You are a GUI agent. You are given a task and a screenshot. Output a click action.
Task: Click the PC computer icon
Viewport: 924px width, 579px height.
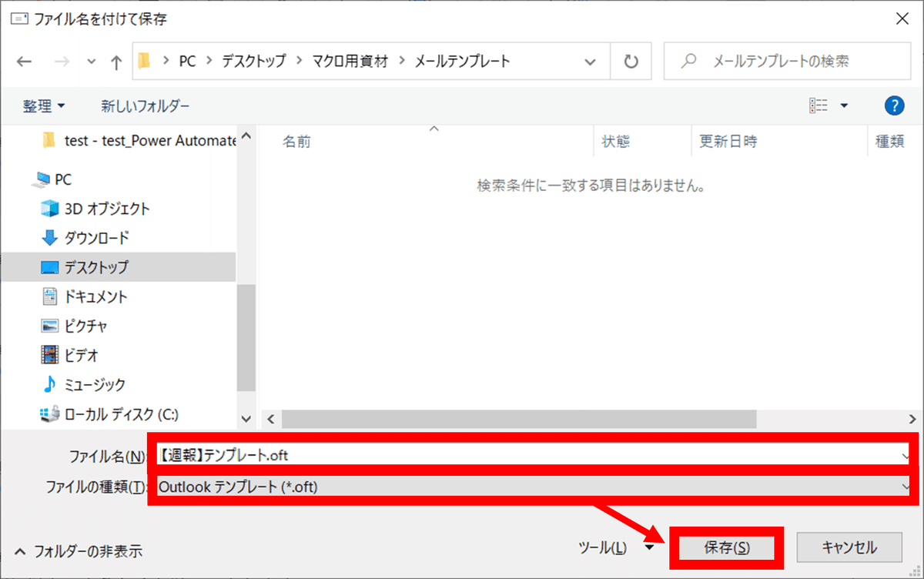tap(40, 179)
